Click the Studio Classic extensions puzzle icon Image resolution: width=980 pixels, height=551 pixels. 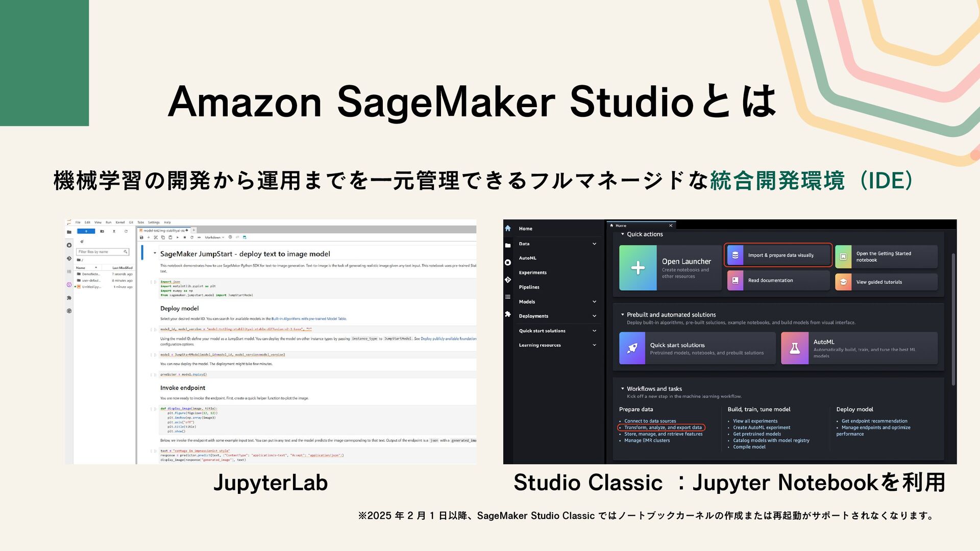(508, 314)
